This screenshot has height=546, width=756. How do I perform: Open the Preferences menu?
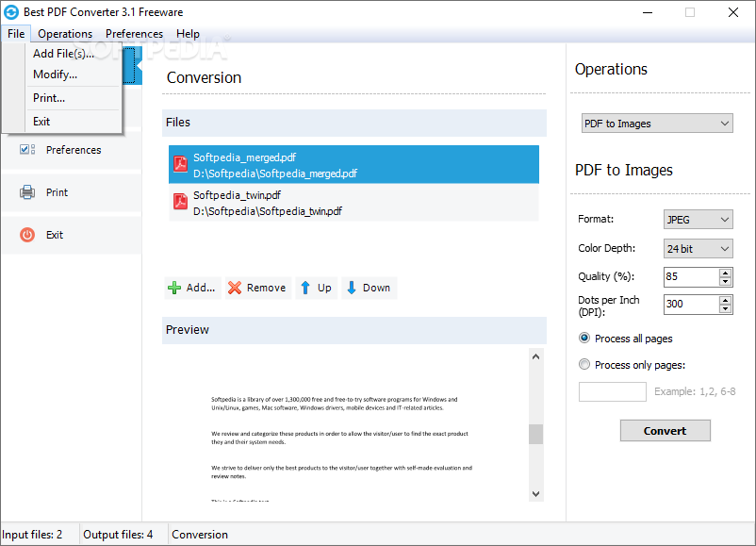(x=134, y=34)
